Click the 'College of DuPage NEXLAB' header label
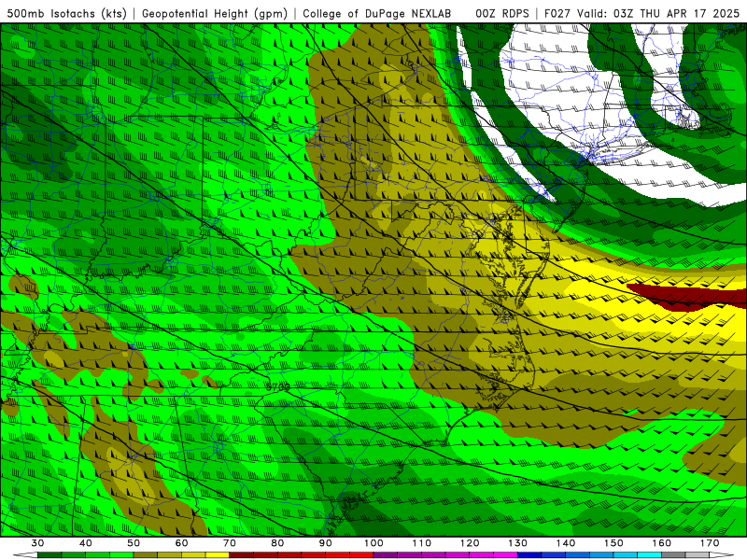The image size is (747, 560). coord(377,13)
